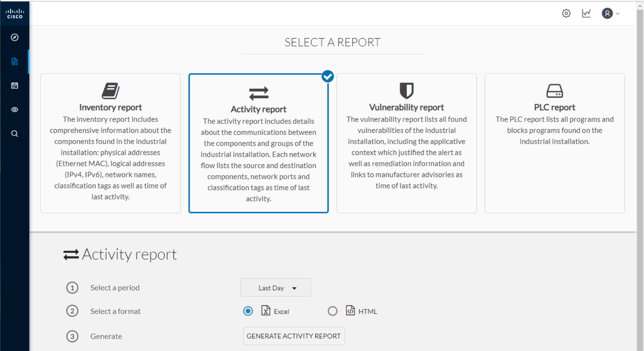Viewport: 644px width, 351px height.
Task: Open the Reports document icon in sidebar
Action: tap(15, 61)
